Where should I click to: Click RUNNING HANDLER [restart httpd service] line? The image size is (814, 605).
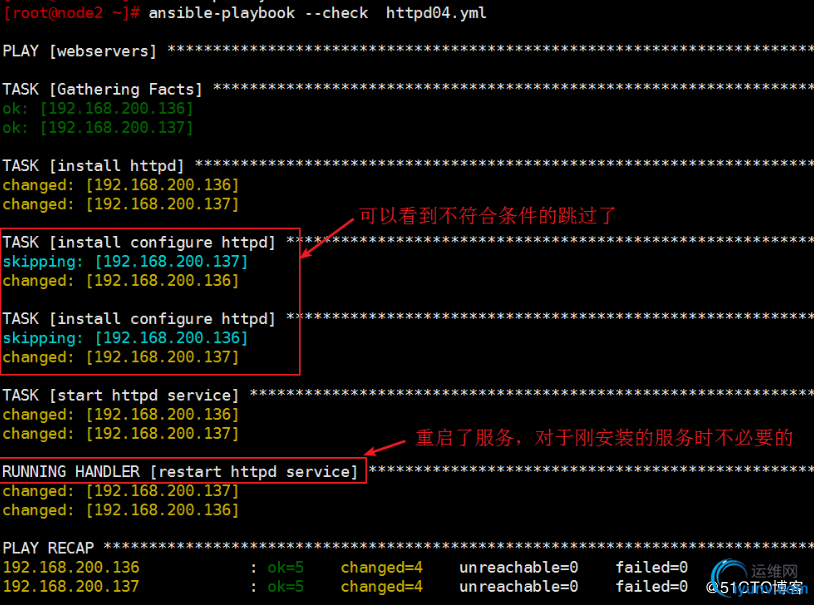coord(180,472)
